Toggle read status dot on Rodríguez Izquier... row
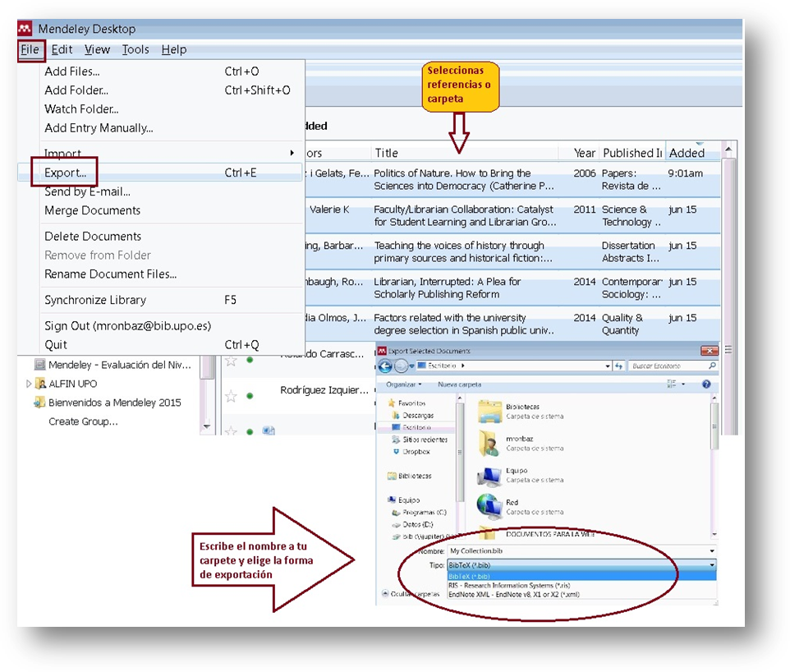Screen dimensions: 790x672 (250, 396)
